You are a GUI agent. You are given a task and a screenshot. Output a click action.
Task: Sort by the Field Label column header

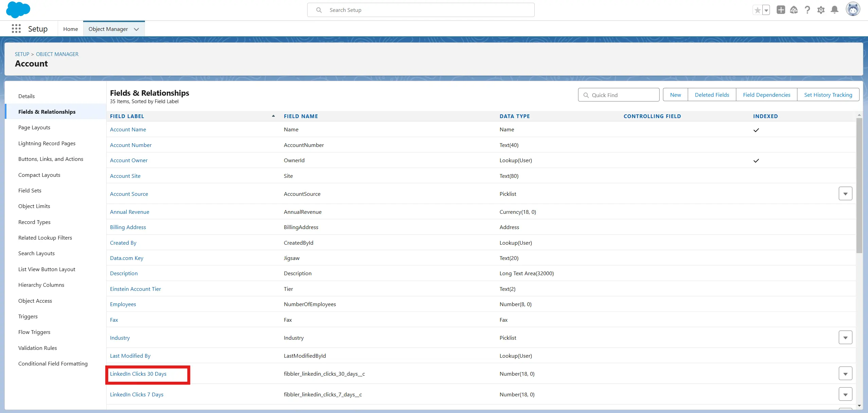(127, 116)
